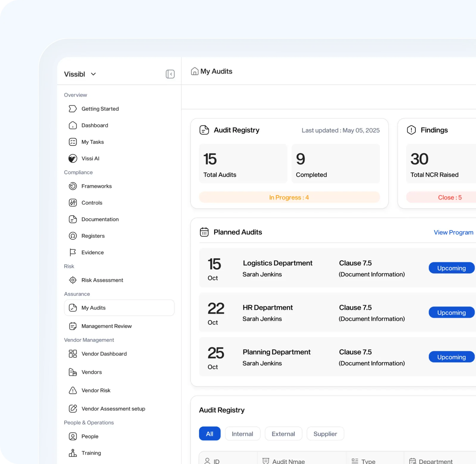Screen dimensions: 476x464
Task: Click the Compliance section heading
Action: (x=78, y=172)
